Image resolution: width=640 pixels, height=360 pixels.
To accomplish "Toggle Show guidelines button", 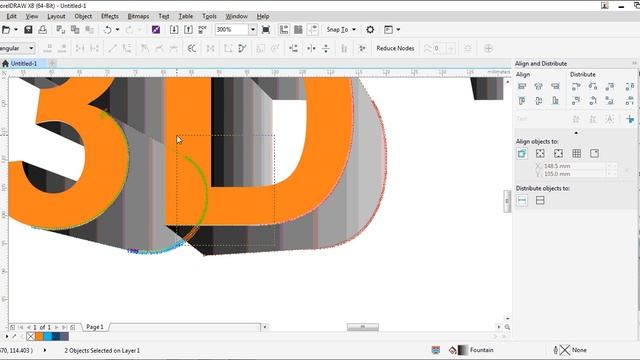I will 313,29.
